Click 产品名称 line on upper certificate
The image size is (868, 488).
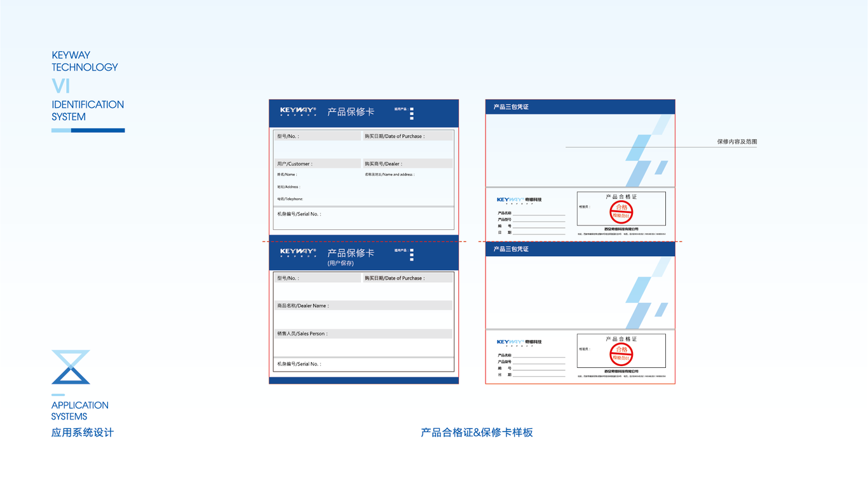(x=532, y=213)
